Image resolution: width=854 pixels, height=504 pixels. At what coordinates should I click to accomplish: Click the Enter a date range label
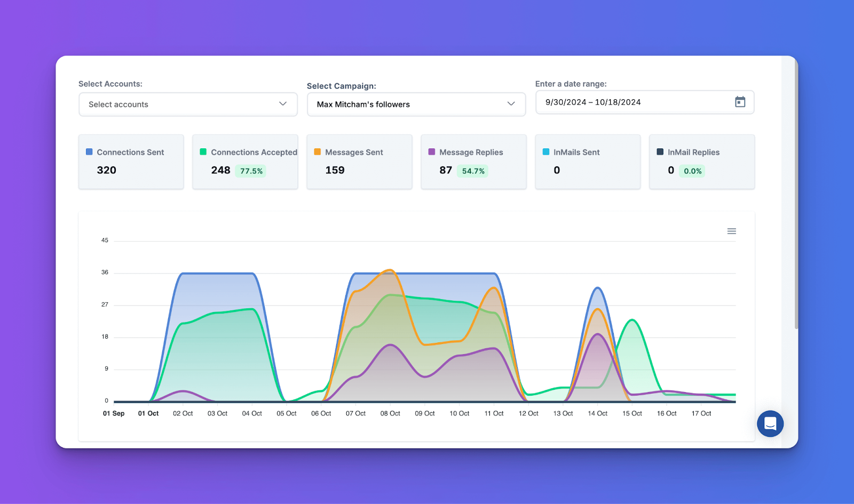pos(571,84)
